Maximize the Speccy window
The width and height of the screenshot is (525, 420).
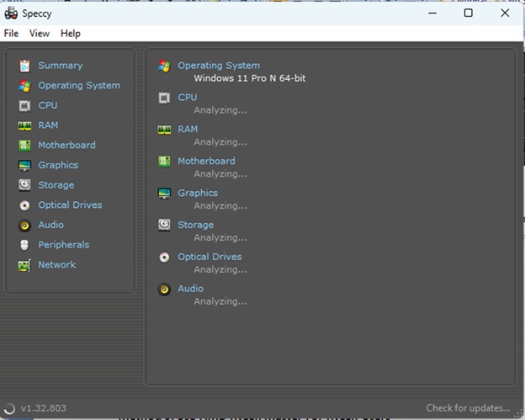(x=469, y=13)
